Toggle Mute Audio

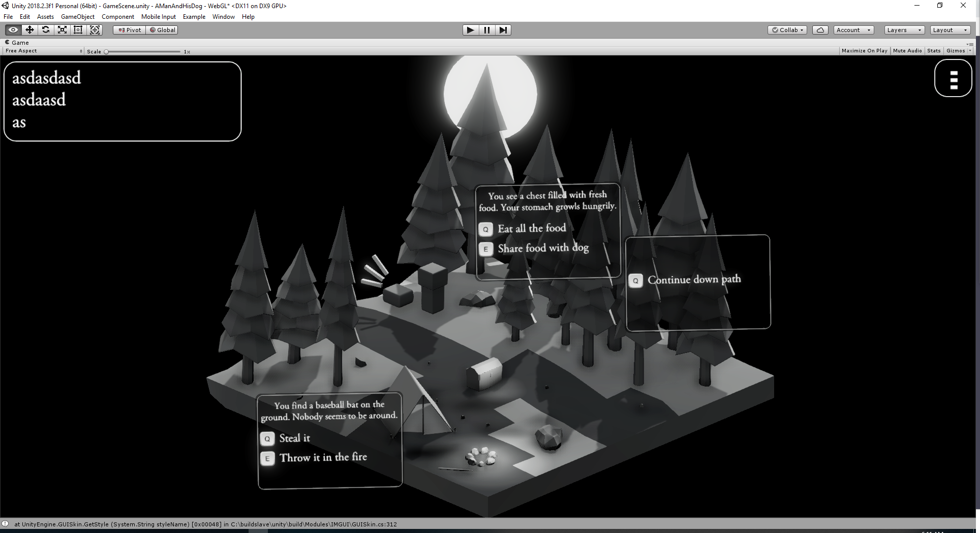(907, 51)
